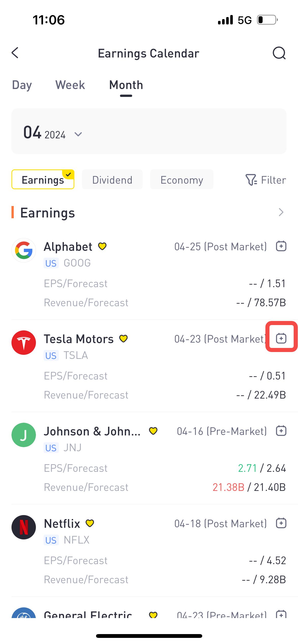Toggle Alphabet watchlist heart
Viewport: 298px width, 644px height.
[102, 246]
